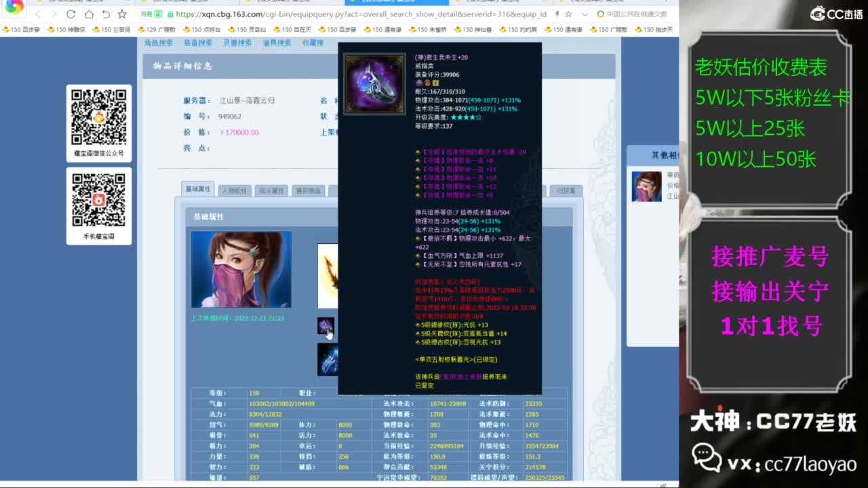868x488 pixels.
Task: Switch to the 战斗属性 tab
Action: pyautogui.click(x=271, y=191)
